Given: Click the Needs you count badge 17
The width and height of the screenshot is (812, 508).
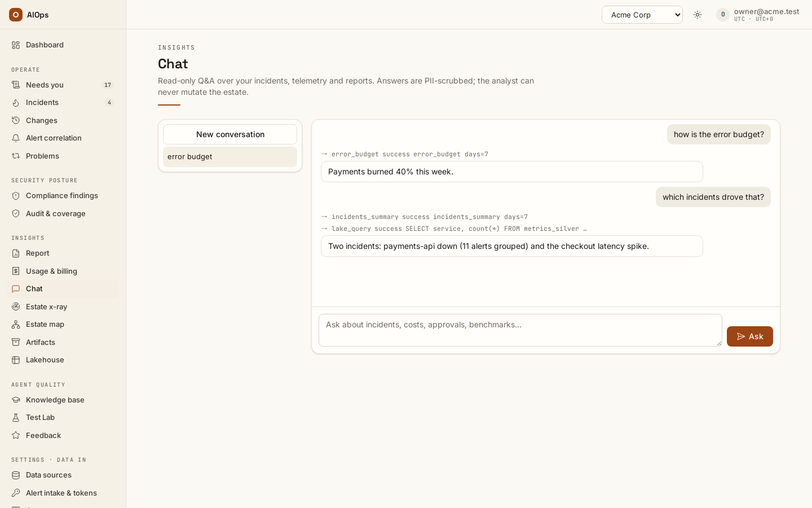Looking at the screenshot, I should coord(108,85).
